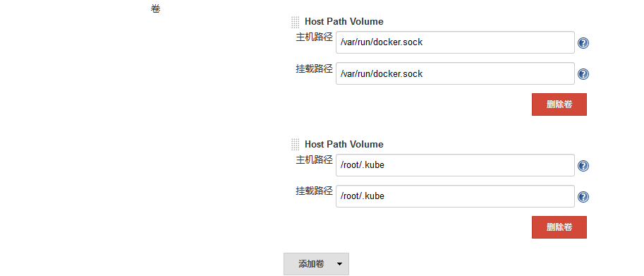Click into 主机路径 field with /root/.kube
The image size is (644, 276).
455,165
